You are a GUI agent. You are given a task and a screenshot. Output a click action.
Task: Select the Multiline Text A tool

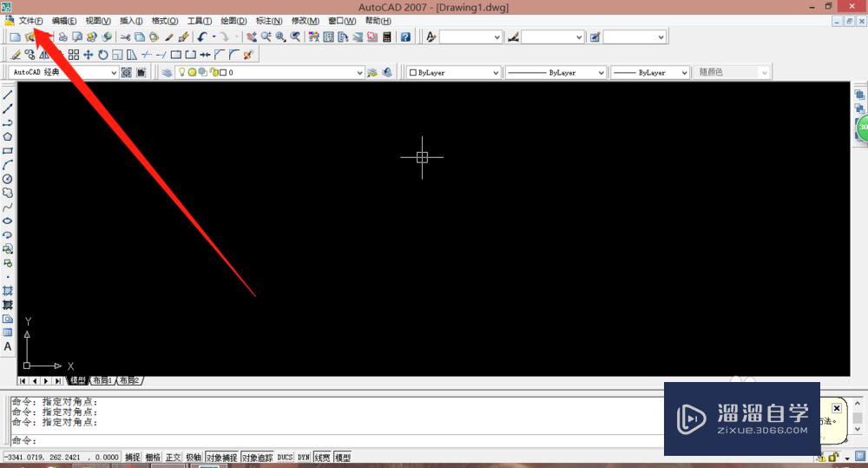tap(8, 346)
